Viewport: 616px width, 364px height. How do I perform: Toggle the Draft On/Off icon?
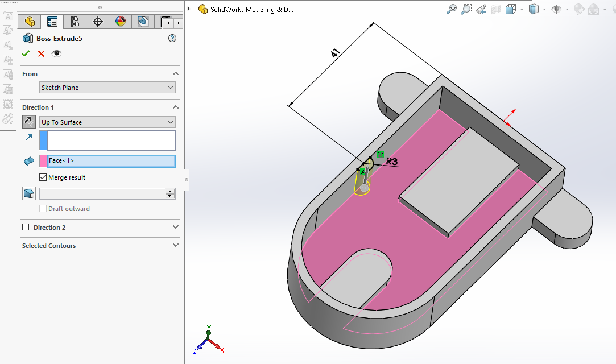pyautogui.click(x=28, y=193)
